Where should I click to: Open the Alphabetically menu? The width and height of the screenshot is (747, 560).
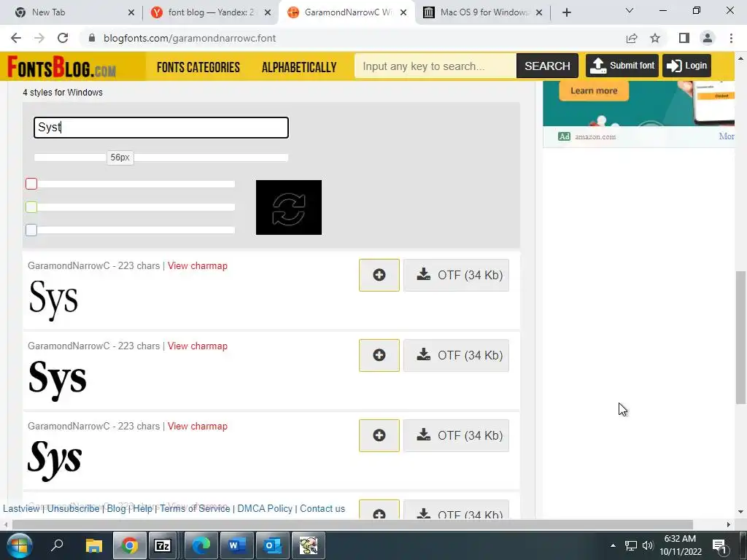299,67
